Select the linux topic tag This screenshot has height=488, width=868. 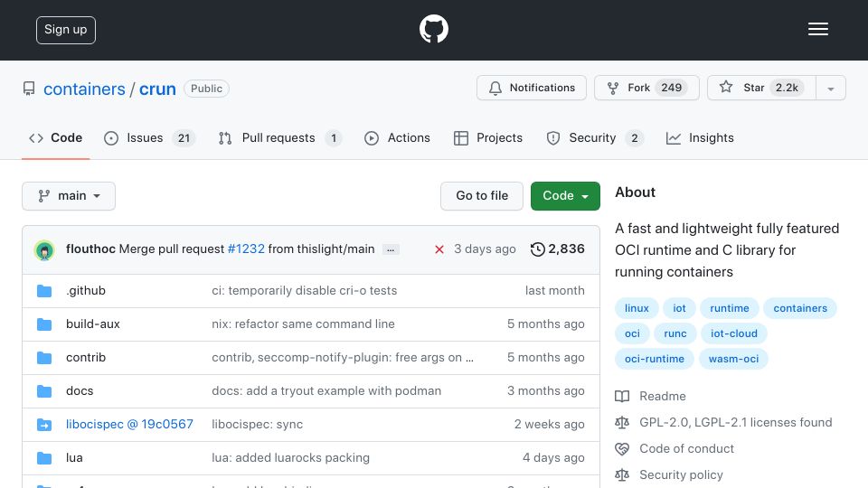(x=637, y=308)
